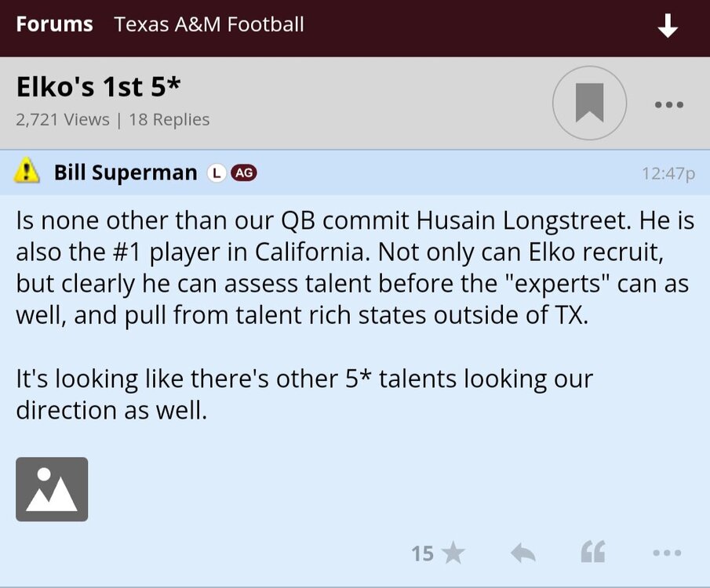Click the 2,721 Views text
The width and height of the screenshot is (710, 588).
pos(63,120)
